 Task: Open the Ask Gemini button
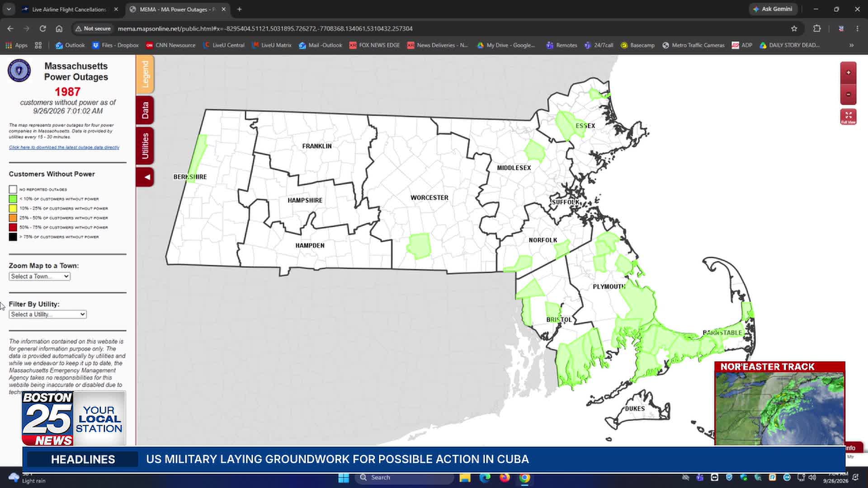point(773,9)
